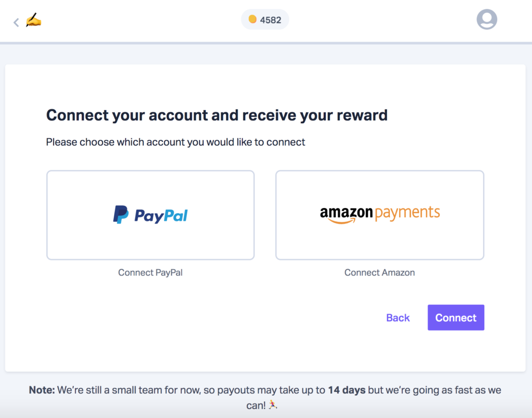
Task: Click the Connect PayPal label
Action: [x=150, y=272]
